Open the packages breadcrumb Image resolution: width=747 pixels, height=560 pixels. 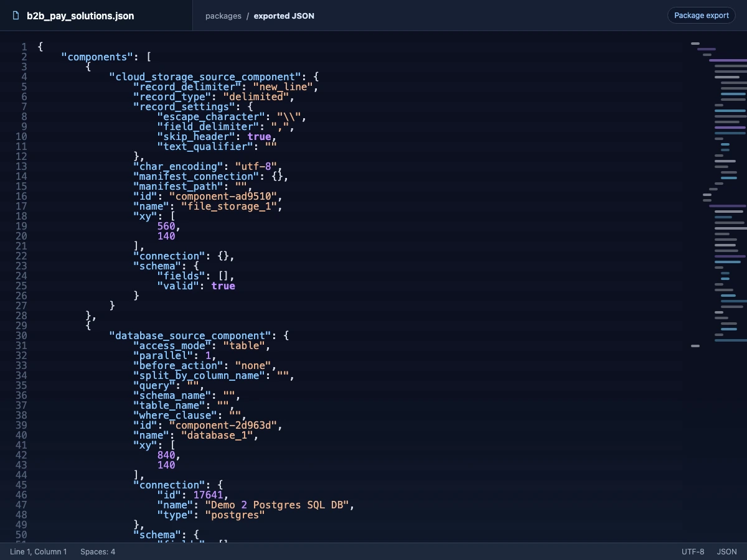(x=223, y=16)
